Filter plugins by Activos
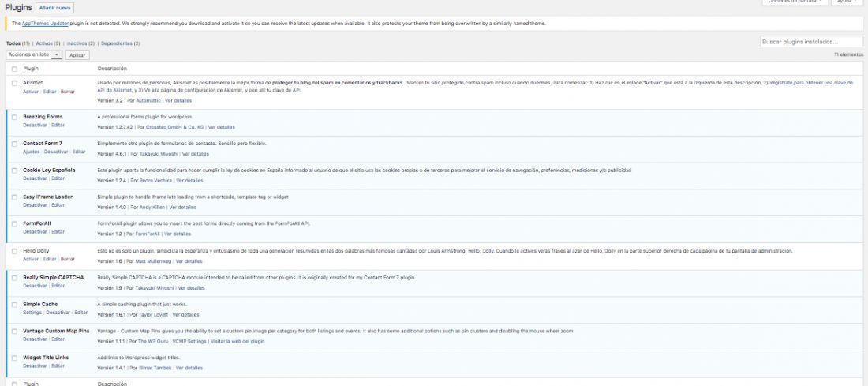Viewport: 868px width, 386px height. tap(48, 43)
